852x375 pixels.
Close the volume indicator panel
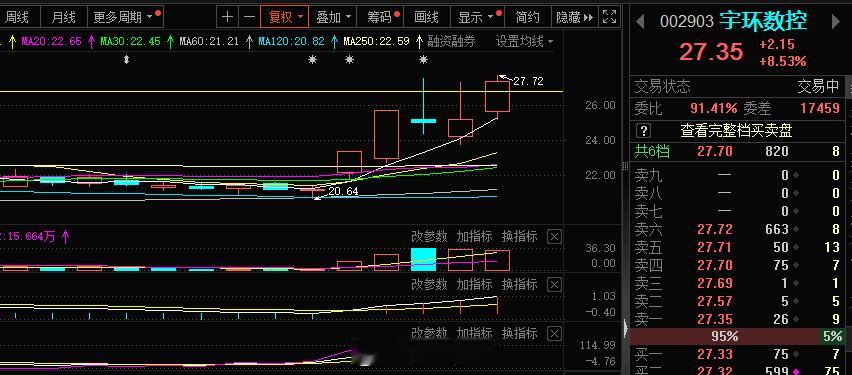554,236
